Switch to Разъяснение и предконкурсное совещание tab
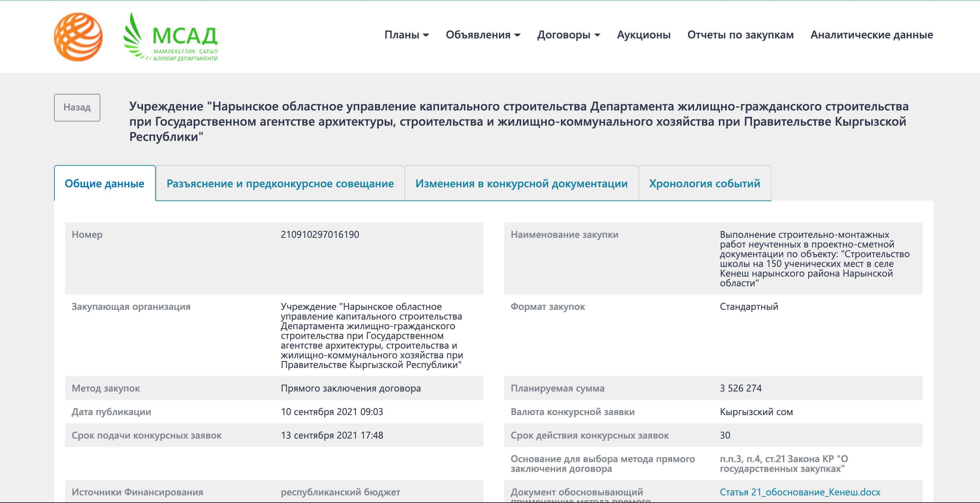 [x=280, y=183]
